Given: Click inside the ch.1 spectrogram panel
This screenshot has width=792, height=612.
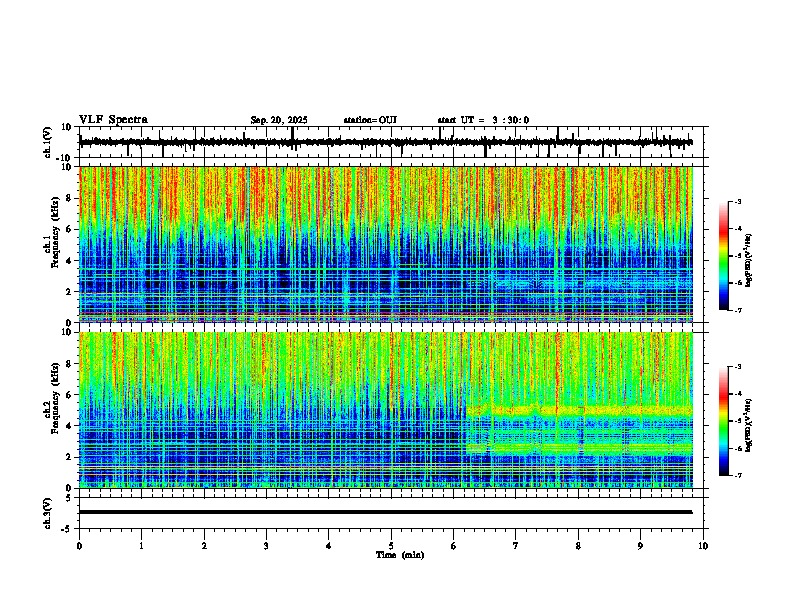Looking at the screenshot, I should tap(385, 244).
